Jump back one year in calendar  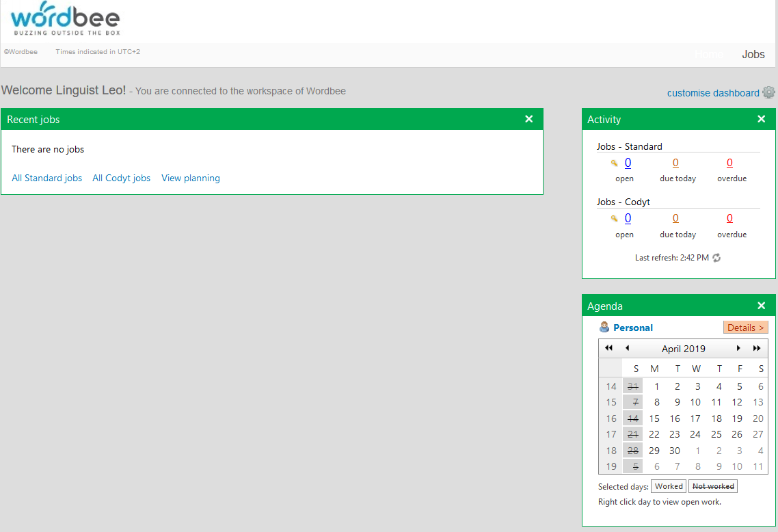(x=609, y=348)
